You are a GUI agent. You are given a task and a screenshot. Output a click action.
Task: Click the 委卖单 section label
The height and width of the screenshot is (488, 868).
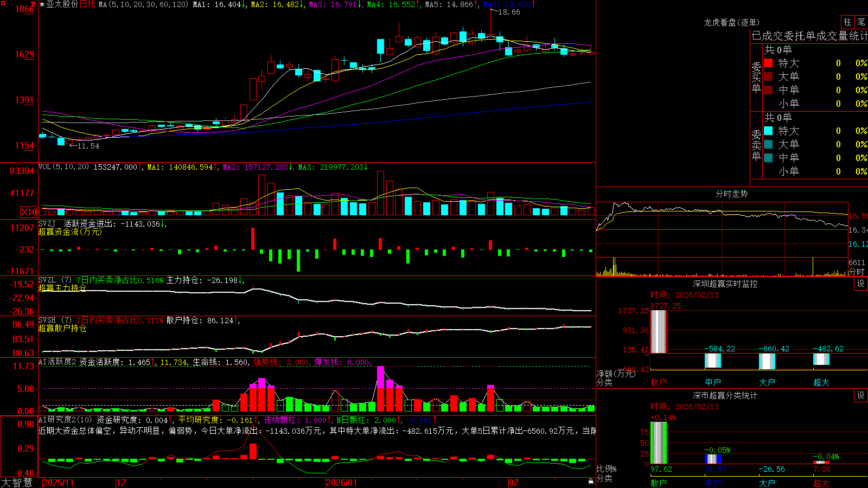(756, 145)
